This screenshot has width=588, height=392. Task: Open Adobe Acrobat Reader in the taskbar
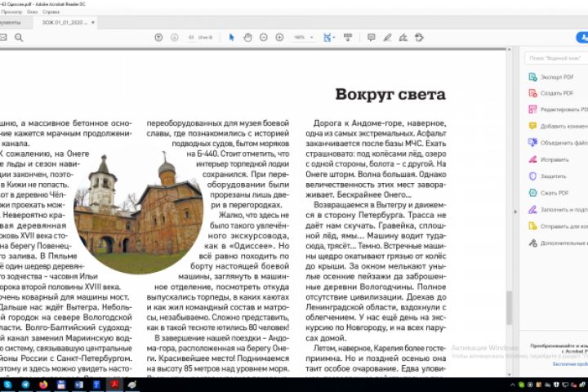tap(114, 385)
